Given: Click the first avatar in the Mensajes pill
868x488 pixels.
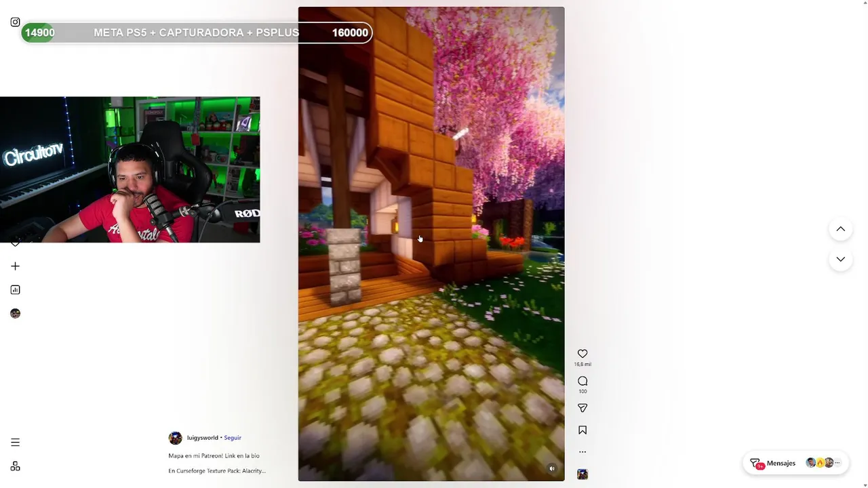Looking at the screenshot, I should point(810,463).
